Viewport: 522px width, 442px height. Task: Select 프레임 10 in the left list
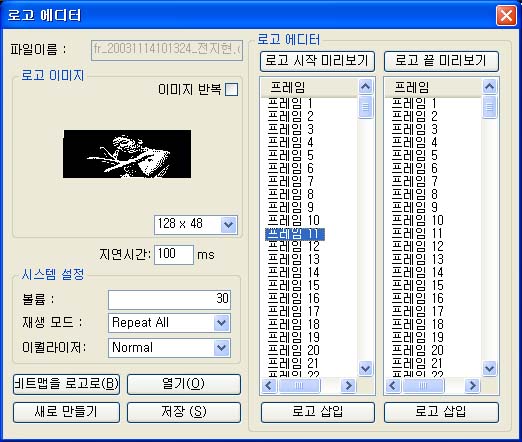tap(294, 220)
